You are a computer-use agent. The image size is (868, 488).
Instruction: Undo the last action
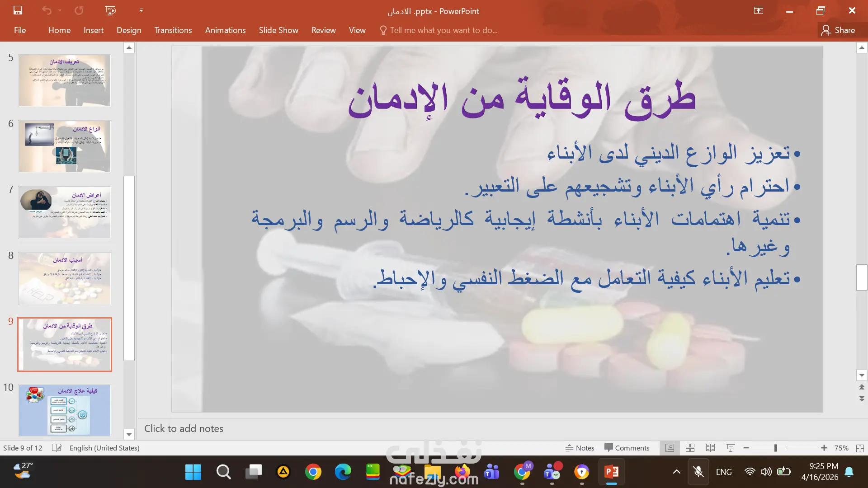(x=47, y=10)
